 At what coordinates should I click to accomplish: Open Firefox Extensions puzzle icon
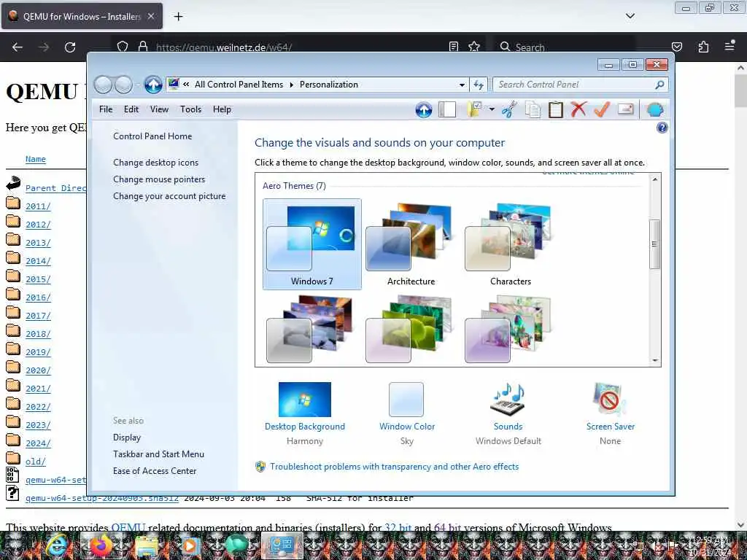(703, 47)
